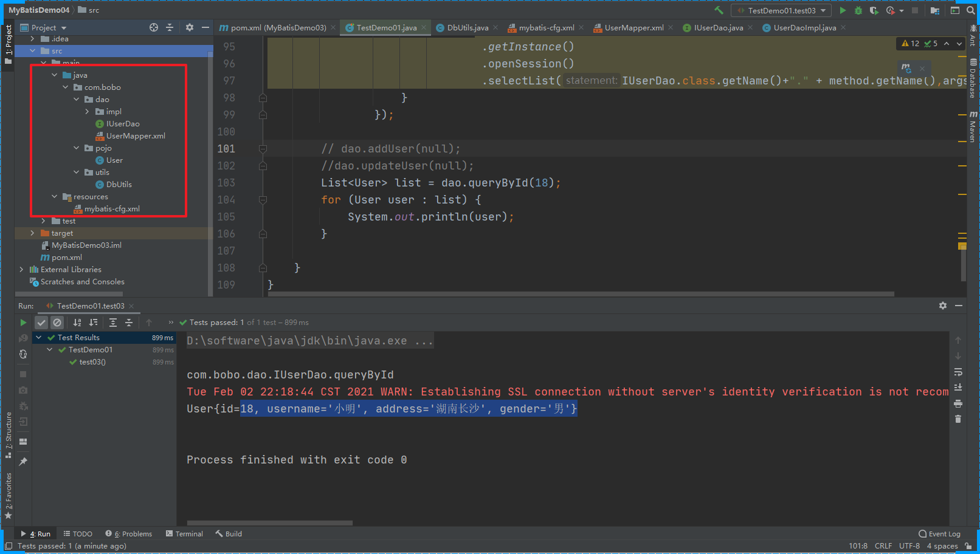
Task: Sort test results alphabetically
Action: pos(77,323)
